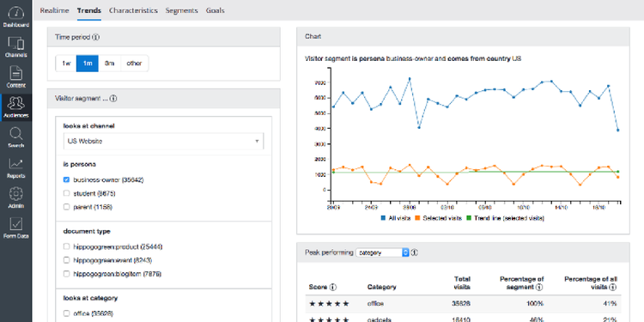The width and height of the screenshot is (644, 322).
Task: Click the office category table cell
Action: click(375, 304)
